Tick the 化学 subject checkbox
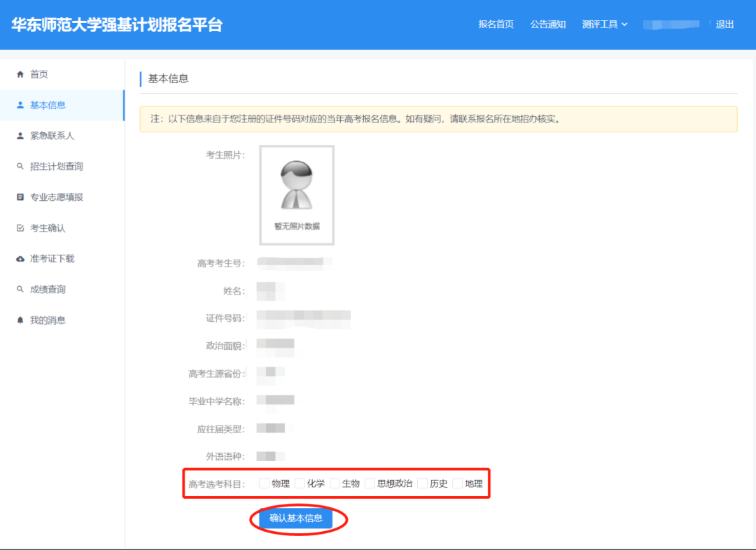Viewport: 756px width, 550px height. point(300,483)
